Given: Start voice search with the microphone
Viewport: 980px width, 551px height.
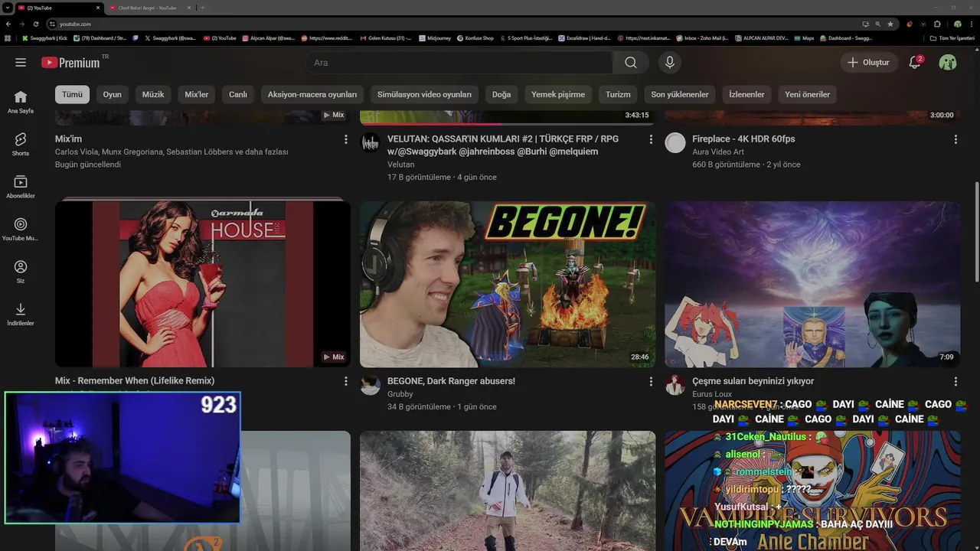Looking at the screenshot, I should (670, 63).
